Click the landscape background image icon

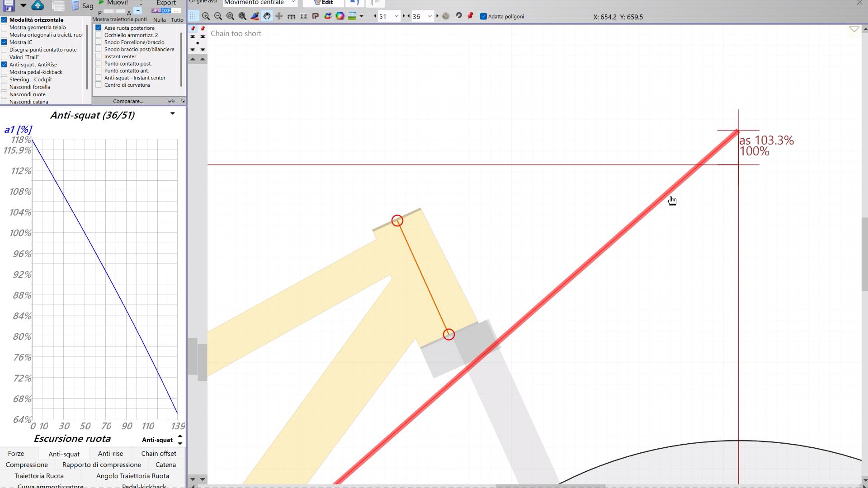352,16
